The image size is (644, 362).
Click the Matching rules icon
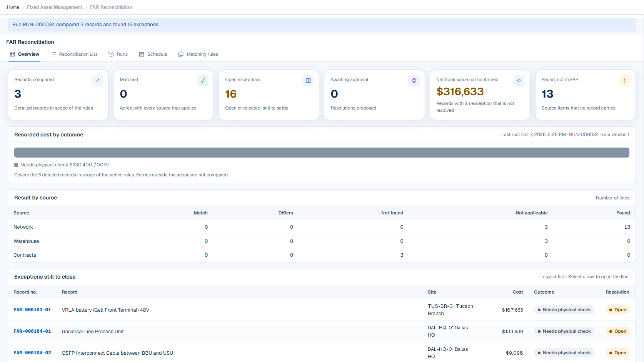tap(181, 54)
